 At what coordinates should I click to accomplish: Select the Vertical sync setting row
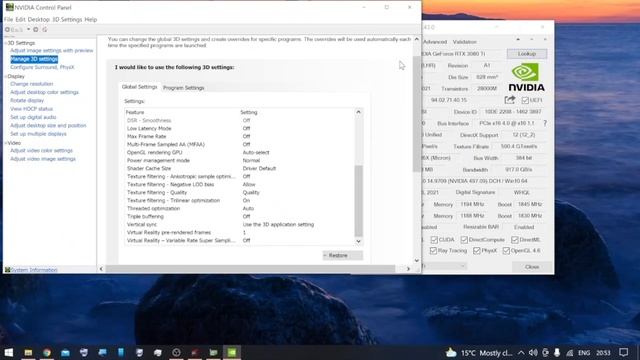pyautogui.click(x=240, y=224)
